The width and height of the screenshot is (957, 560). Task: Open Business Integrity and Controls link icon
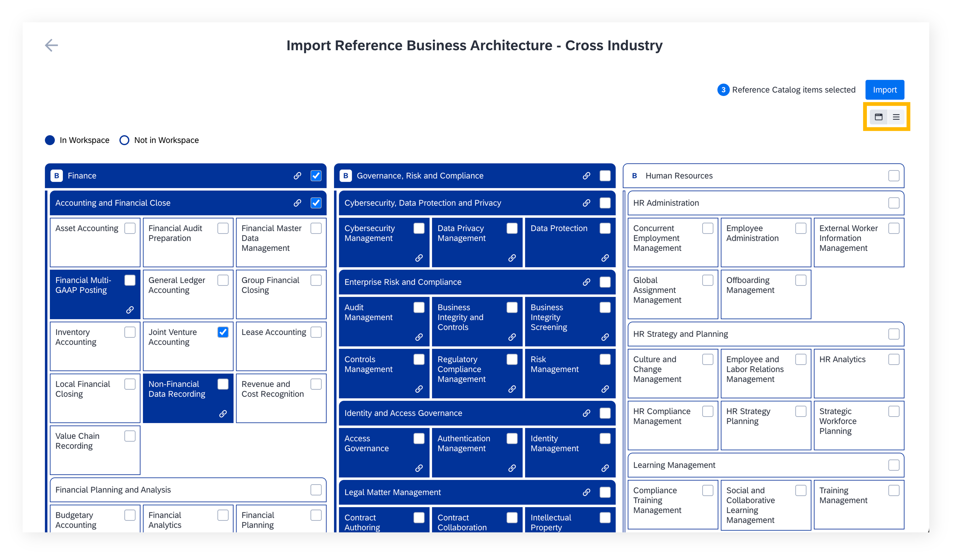(512, 337)
